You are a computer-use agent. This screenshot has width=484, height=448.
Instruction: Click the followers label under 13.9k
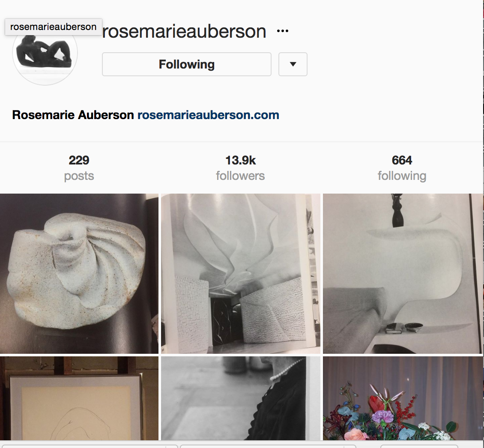[x=240, y=176]
